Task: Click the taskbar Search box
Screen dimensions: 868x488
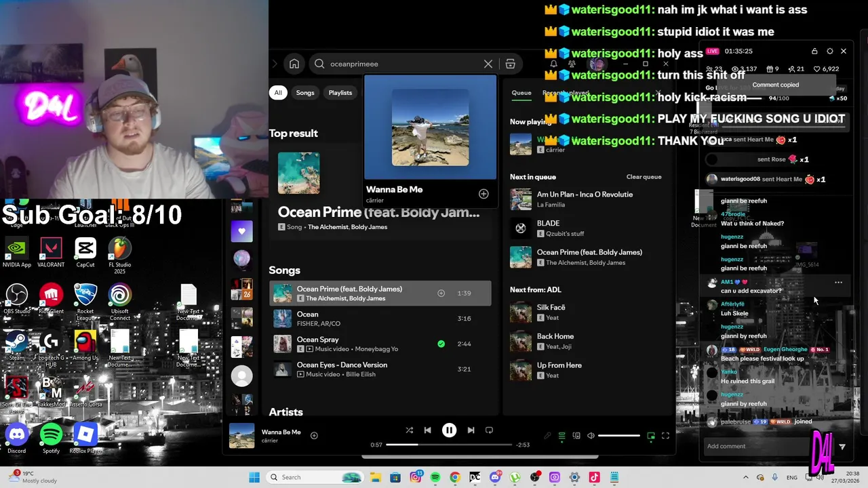Action: 314,477
